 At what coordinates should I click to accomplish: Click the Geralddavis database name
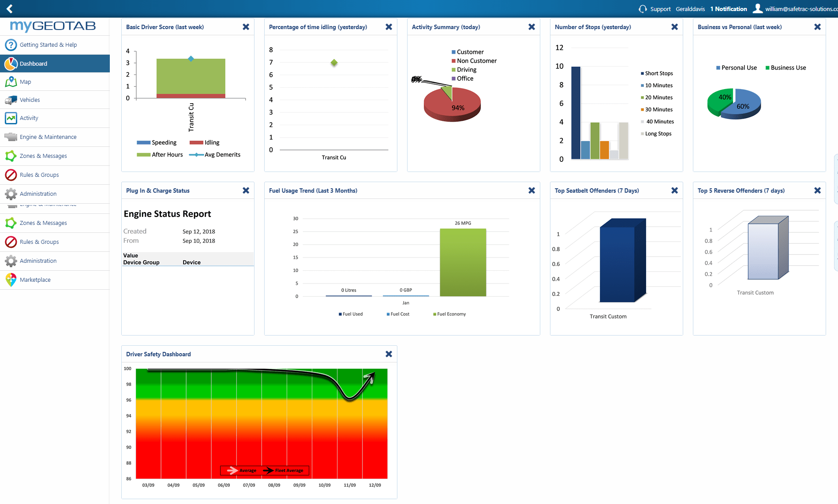pos(690,9)
